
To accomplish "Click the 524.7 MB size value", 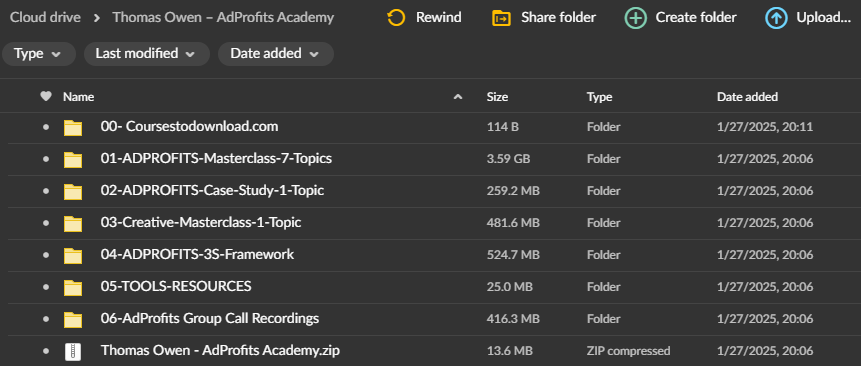I will coord(513,255).
